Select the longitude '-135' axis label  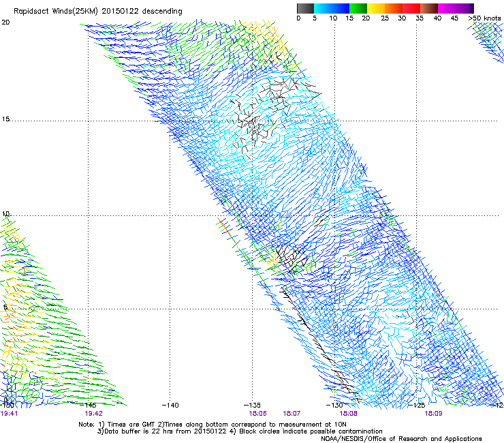252,406
